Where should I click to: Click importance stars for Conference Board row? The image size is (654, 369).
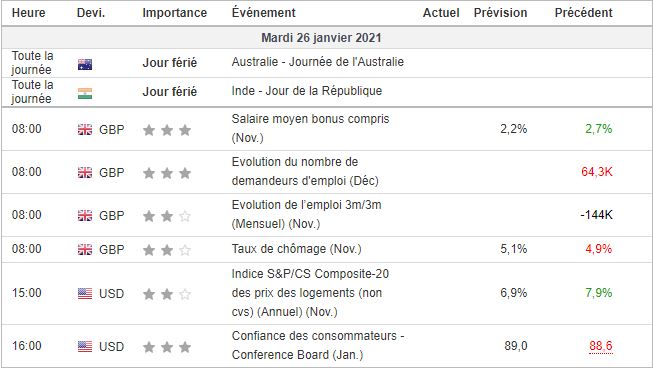(167, 347)
